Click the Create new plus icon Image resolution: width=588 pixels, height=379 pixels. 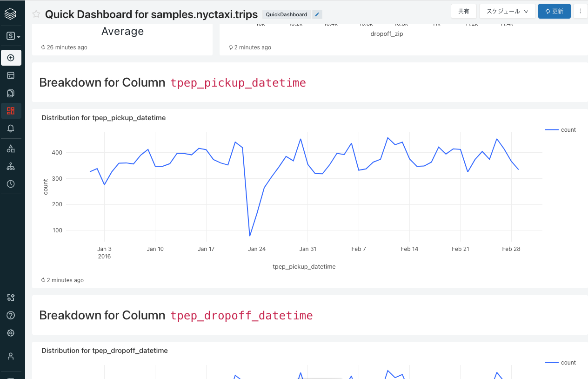(x=11, y=58)
